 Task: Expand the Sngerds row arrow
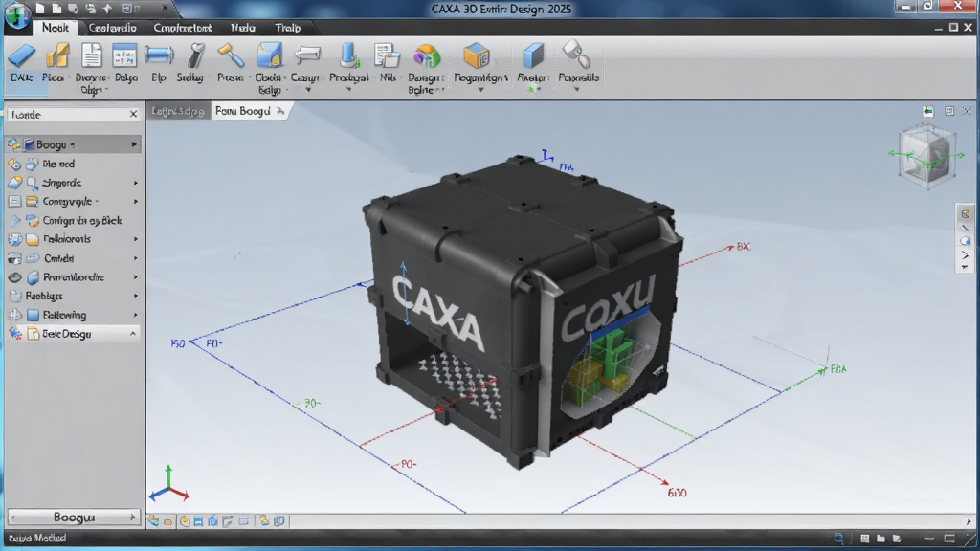click(x=135, y=183)
